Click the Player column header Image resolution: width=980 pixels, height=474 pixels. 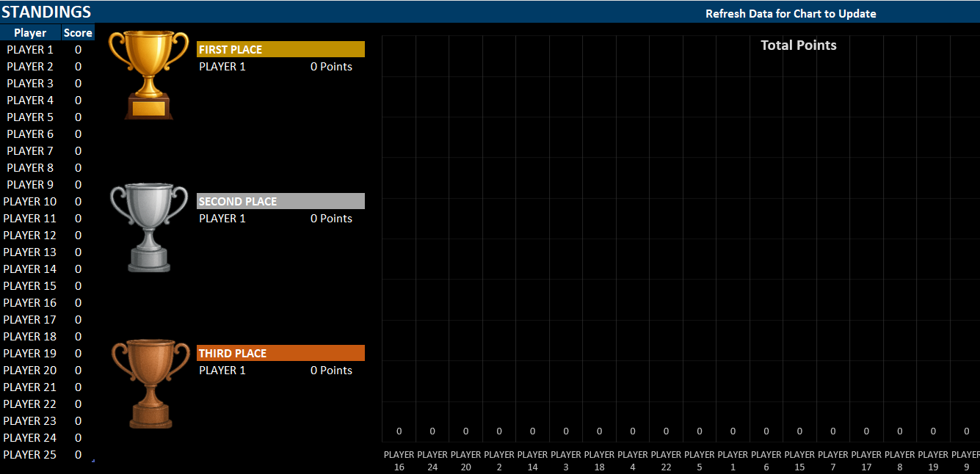click(x=30, y=32)
